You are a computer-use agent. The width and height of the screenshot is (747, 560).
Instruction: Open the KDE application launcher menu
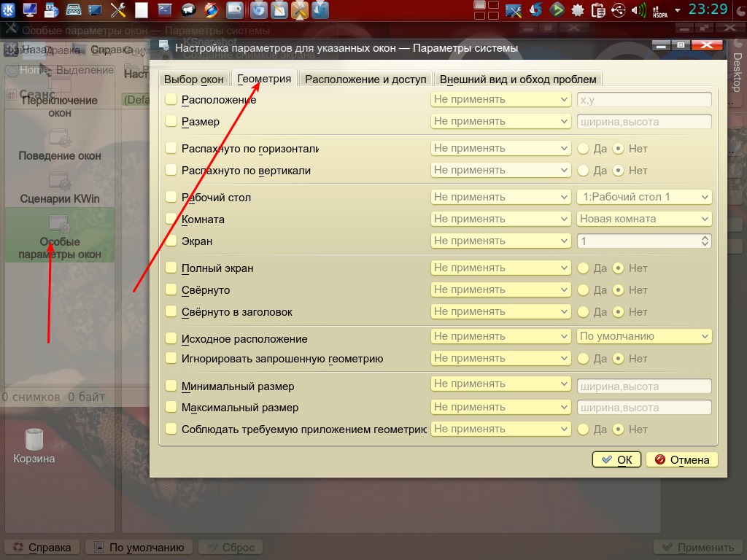coord(8,10)
